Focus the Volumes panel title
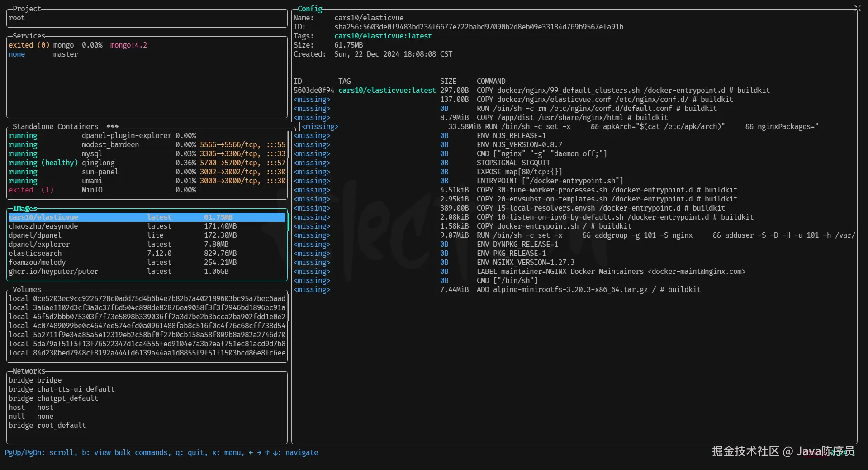Screen dimensions: 868x470 tap(27, 289)
